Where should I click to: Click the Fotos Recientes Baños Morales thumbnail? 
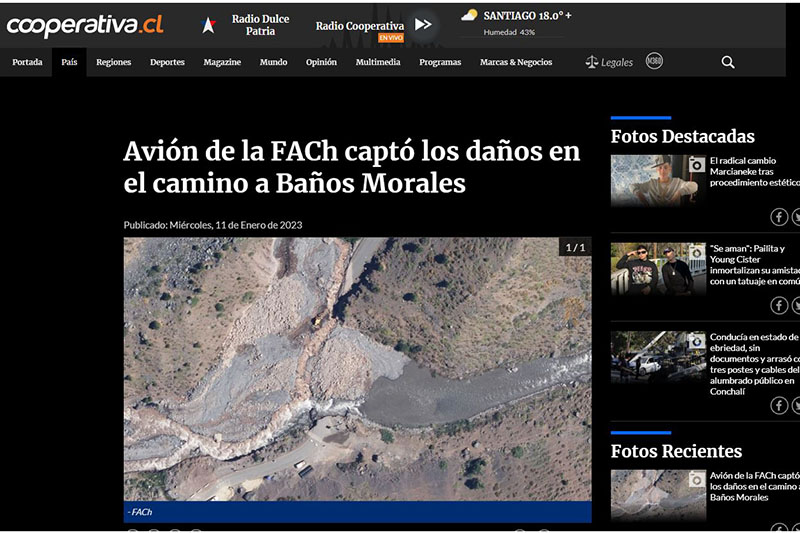[658, 495]
